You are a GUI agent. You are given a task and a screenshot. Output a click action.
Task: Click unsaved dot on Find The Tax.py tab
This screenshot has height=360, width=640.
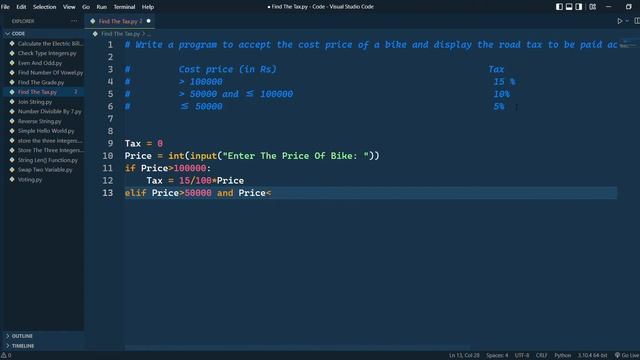click(x=149, y=21)
